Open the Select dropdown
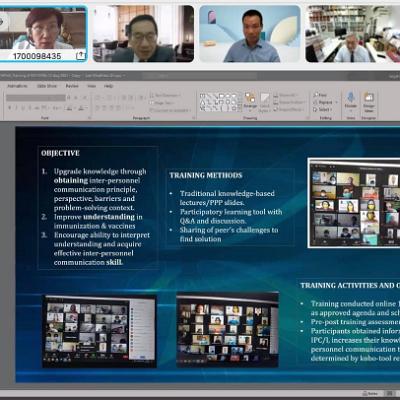The height and width of the screenshot is (400, 400). pos(323,109)
